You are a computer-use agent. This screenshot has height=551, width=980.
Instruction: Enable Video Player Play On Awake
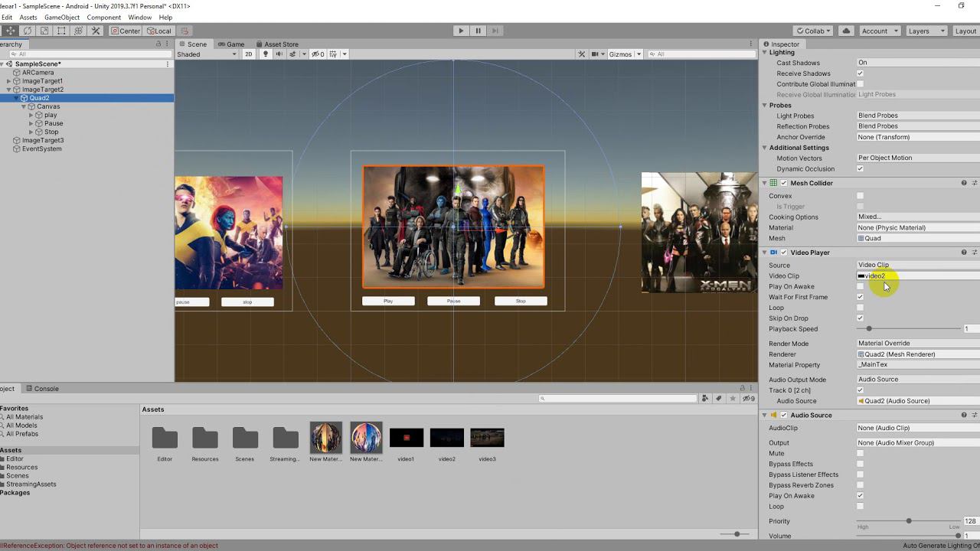coord(860,286)
